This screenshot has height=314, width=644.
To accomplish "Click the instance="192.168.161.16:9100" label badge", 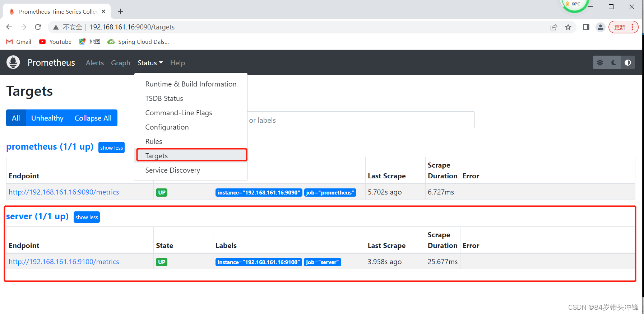I will click(x=259, y=262).
